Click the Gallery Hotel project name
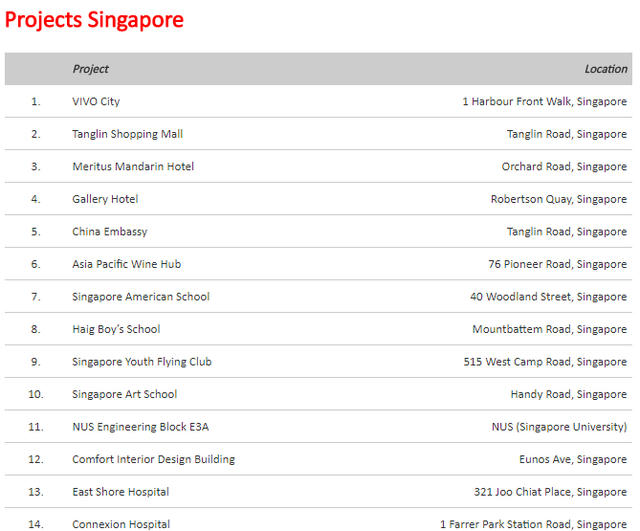Screen dimensions: 640x531 [x=105, y=199]
